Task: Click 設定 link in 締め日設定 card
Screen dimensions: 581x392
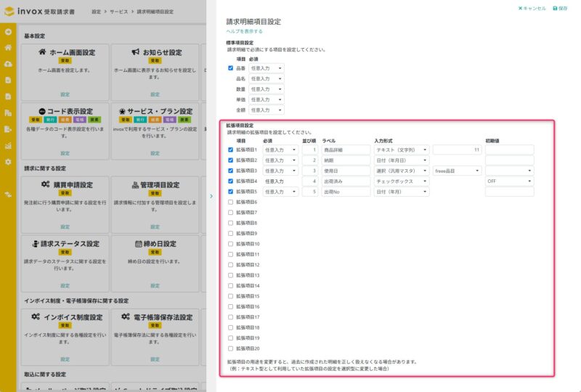Action: (155, 285)
